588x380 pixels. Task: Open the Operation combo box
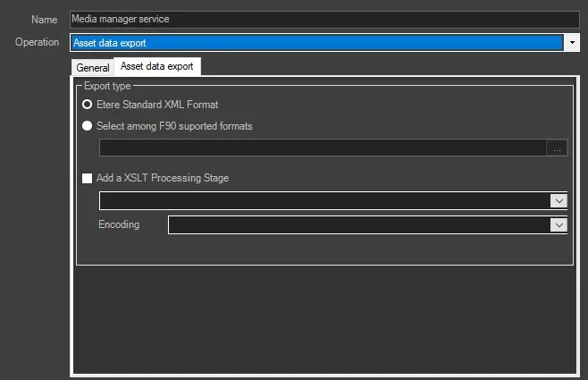coord(316,42)
